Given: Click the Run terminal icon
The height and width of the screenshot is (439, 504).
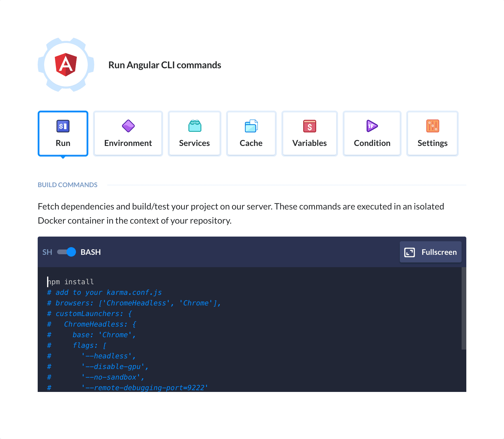Looking at the screenshot, I should 63,126.
